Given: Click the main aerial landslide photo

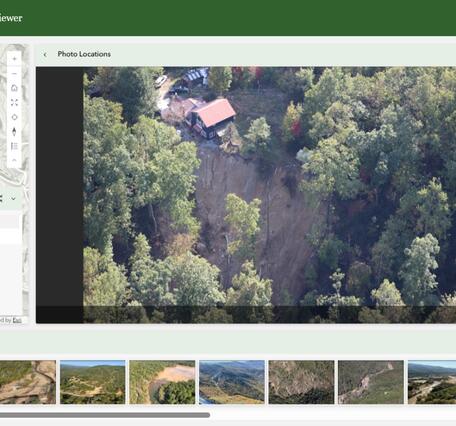Looking at the screenshot, I should point(269,195).
